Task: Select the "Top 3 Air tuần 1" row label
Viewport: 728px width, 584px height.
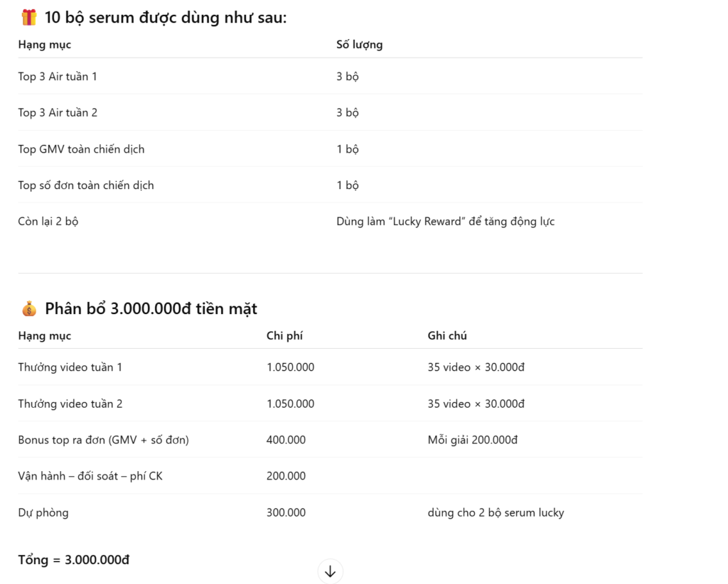Action: [58, 77]
